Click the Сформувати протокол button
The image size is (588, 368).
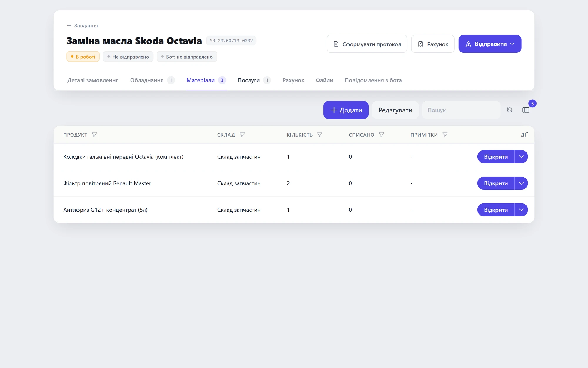pos(367,44)
